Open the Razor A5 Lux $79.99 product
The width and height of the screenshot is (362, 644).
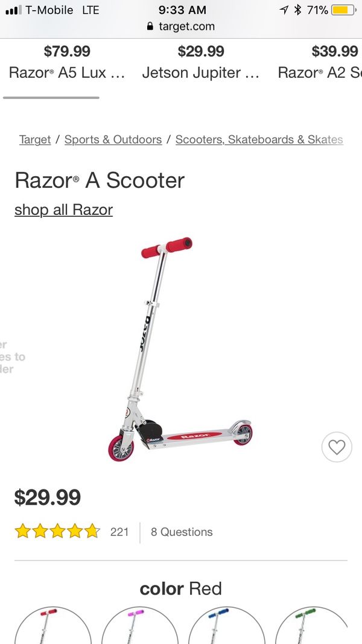[x=67, y=62]
